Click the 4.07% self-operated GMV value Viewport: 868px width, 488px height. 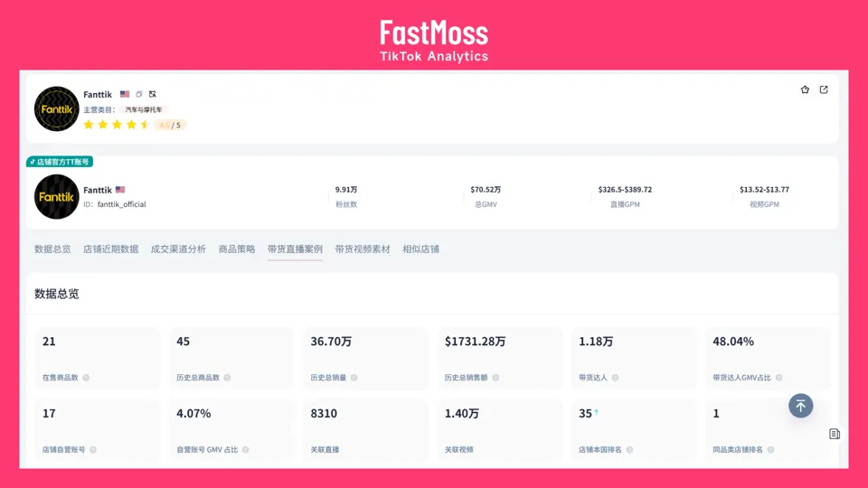coord(193,413)
